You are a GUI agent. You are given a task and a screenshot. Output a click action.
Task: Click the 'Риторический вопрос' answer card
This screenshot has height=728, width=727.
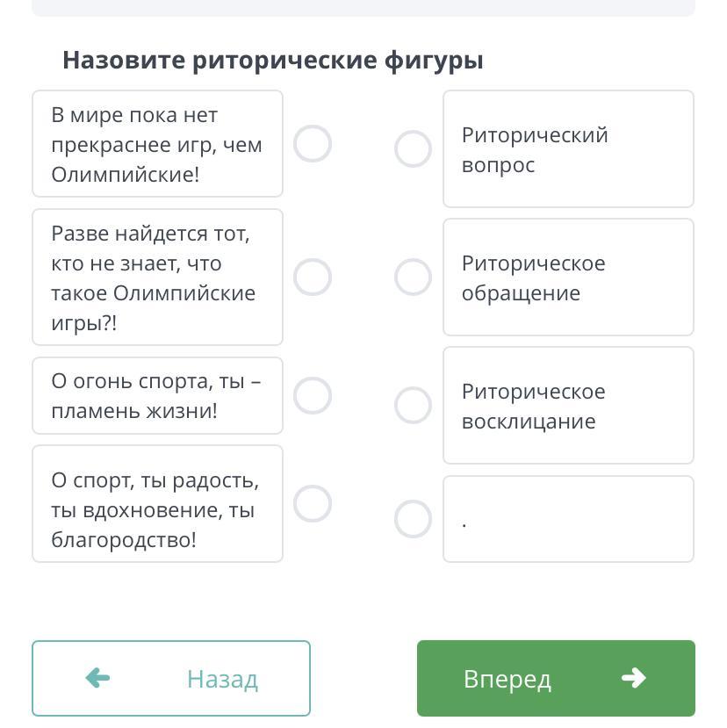click(x=568, y=149)
